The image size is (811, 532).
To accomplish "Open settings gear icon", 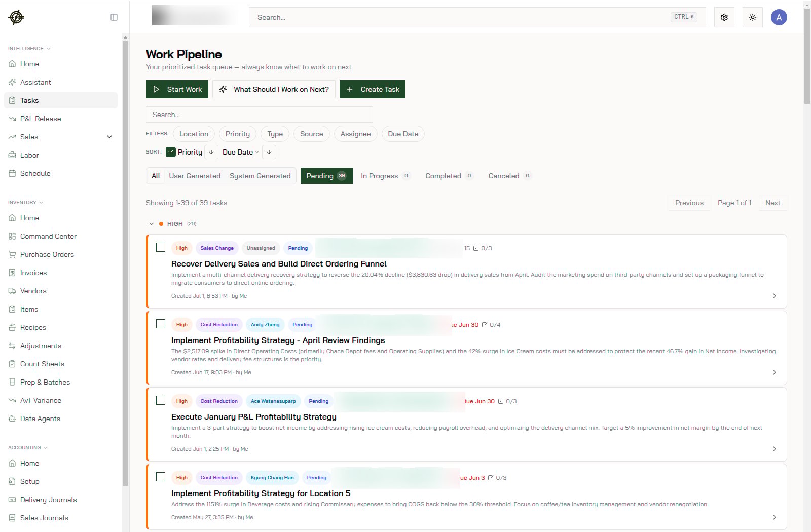I will [724, 17].
